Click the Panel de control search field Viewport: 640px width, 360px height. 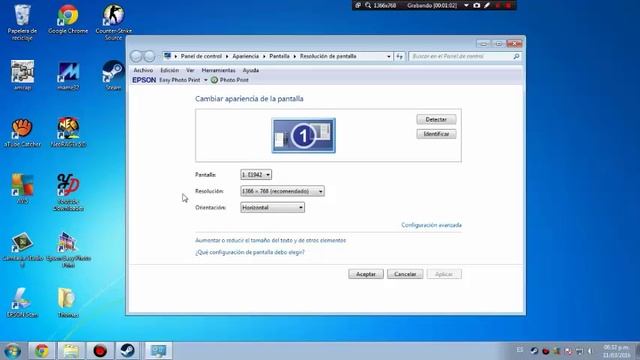tap(465, 56)
